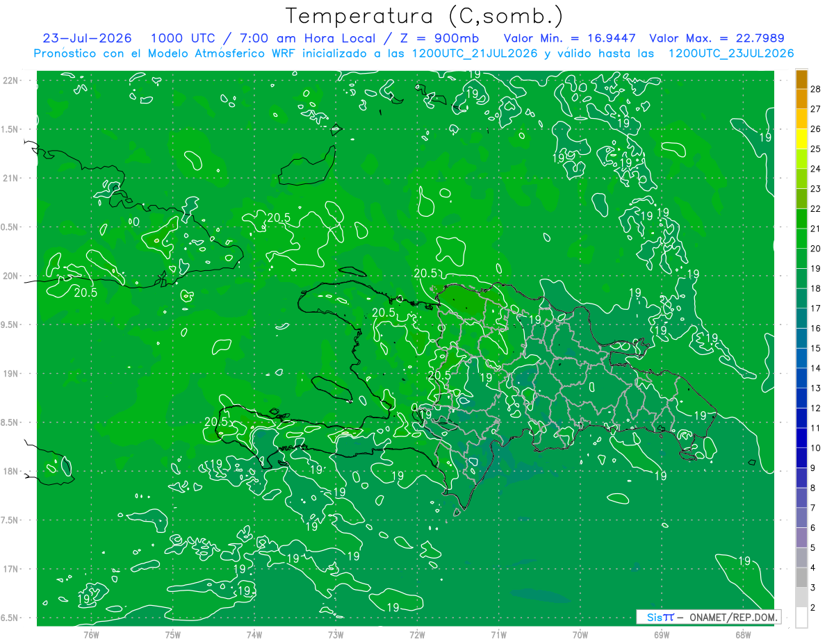This screenshot has height=644, width=834.
Task: Pick the purple swatch between 5 and 6
Action: (x=801, y=538)
